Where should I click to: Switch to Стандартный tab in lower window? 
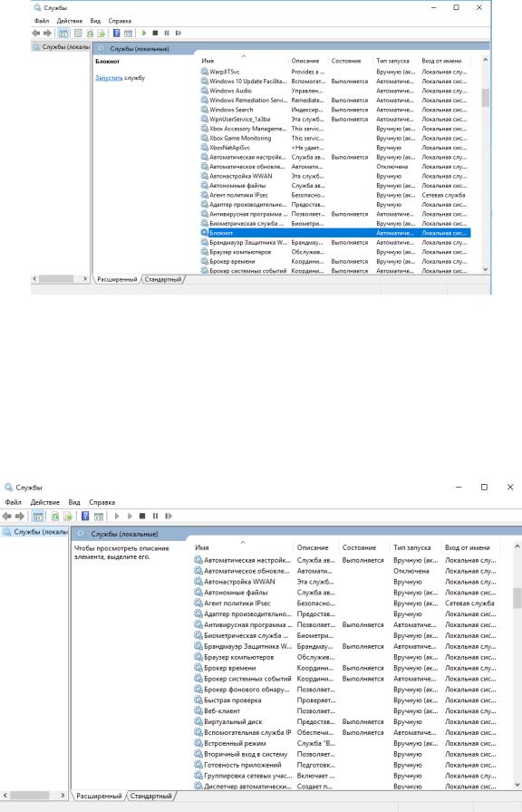click(150, 796)
